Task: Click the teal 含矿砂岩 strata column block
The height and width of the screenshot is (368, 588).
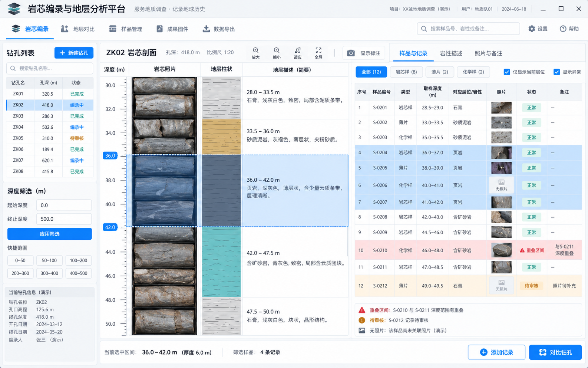Action: (x=221, y=262)
